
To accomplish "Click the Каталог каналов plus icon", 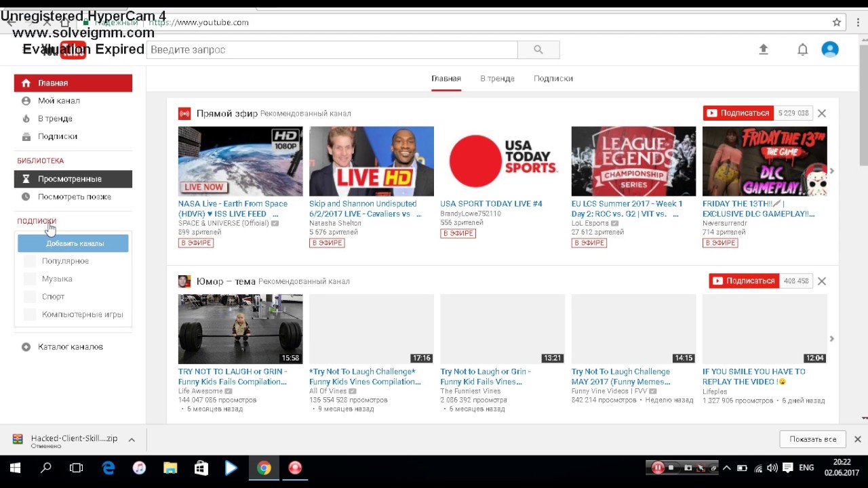I will pos(26,347).
